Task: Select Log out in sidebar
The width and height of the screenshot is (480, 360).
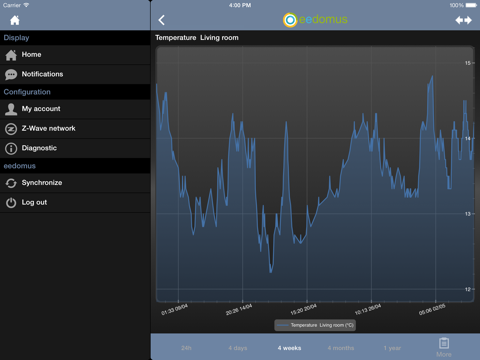Action: point(75,203)
